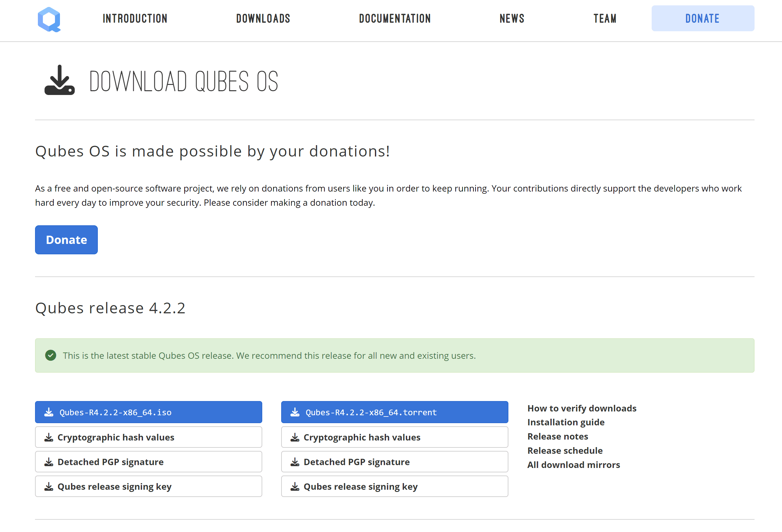View the Release notes link
Image resolution: width=782 pixels, height=532 pixels.
tap(558, 436)
